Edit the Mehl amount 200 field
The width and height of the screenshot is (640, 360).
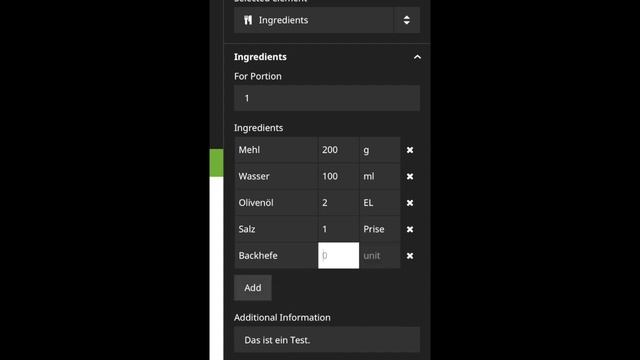pyautogui.click(x=338, y=150)
